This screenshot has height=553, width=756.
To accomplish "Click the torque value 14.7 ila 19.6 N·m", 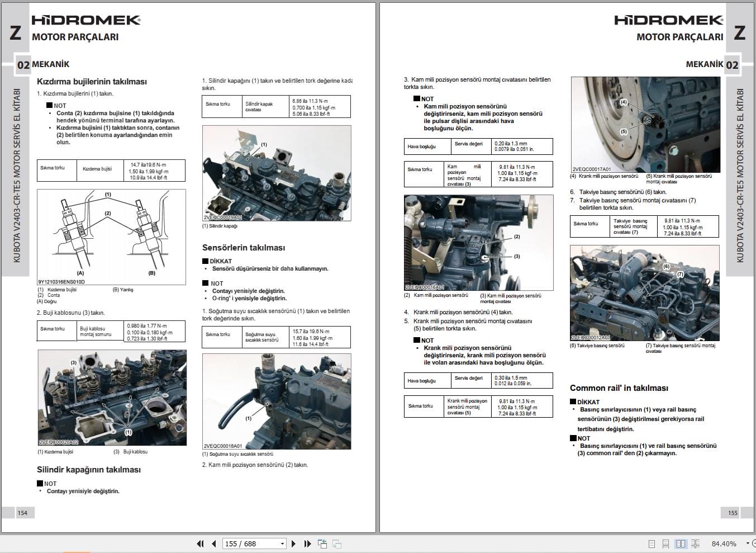I will tap(148, 165).
